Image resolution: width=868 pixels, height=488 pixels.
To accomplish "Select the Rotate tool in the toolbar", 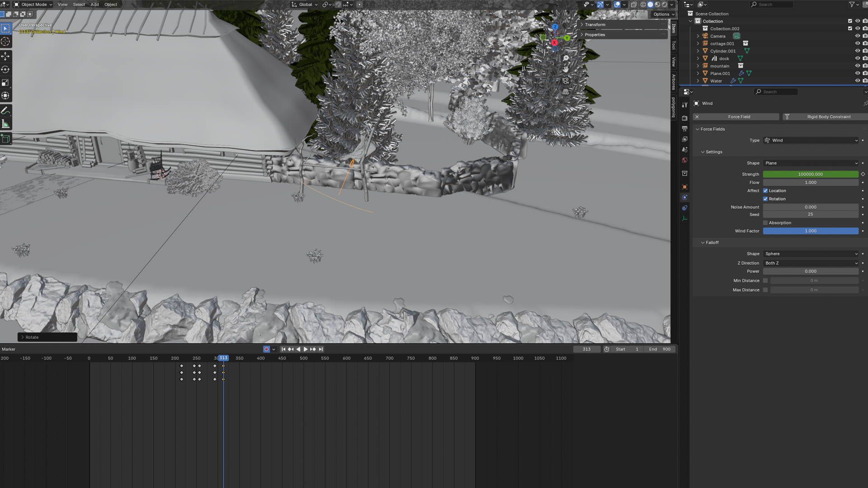I will click(x=5, y=70).
